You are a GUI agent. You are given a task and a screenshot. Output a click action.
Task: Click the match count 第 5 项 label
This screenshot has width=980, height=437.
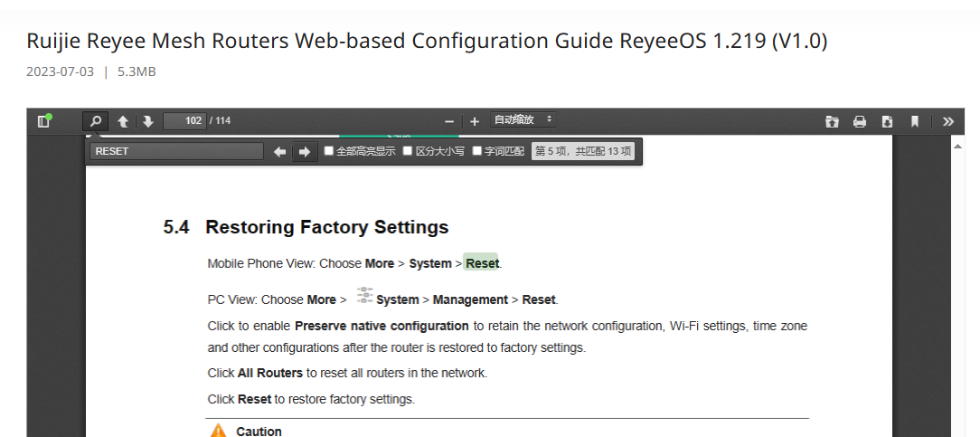(x=582, y=151)
